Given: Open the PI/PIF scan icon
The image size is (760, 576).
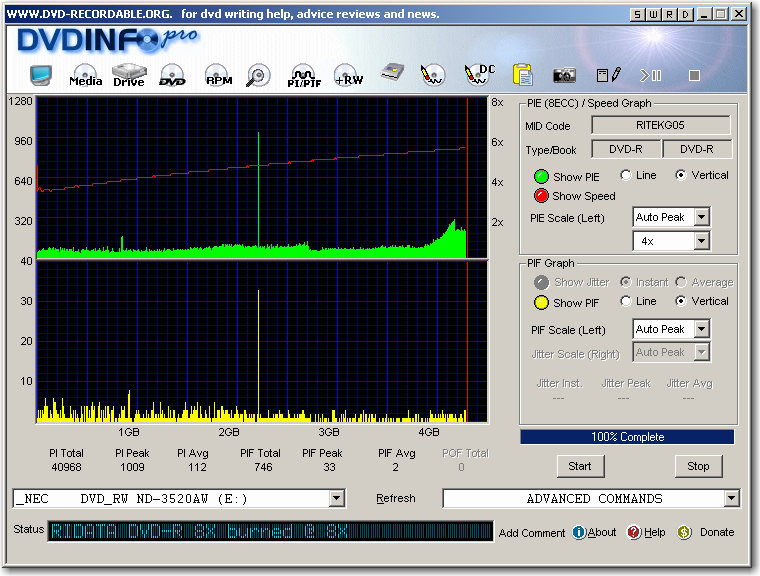Looking at the screenshot, I should tap(304, 76).
